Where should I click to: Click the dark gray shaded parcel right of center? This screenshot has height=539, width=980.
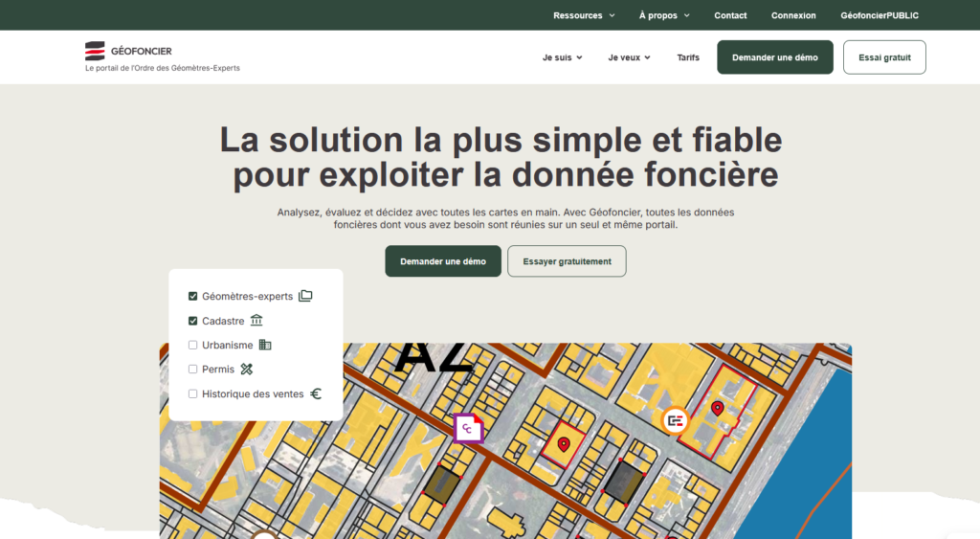[x=623, y=482]
